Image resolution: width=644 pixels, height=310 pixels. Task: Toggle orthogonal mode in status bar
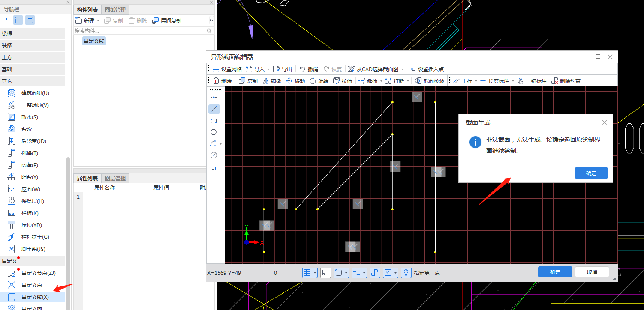pyautogui.click(x=325, y=273)
